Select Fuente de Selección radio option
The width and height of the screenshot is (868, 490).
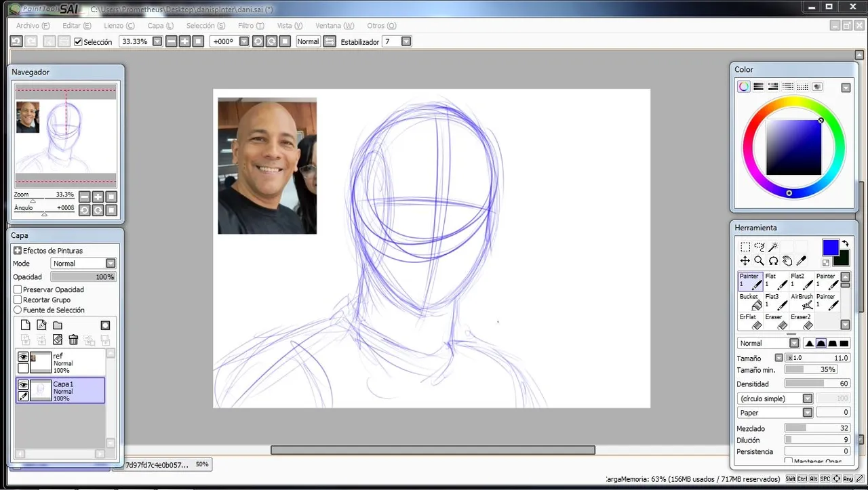[18, 310]
